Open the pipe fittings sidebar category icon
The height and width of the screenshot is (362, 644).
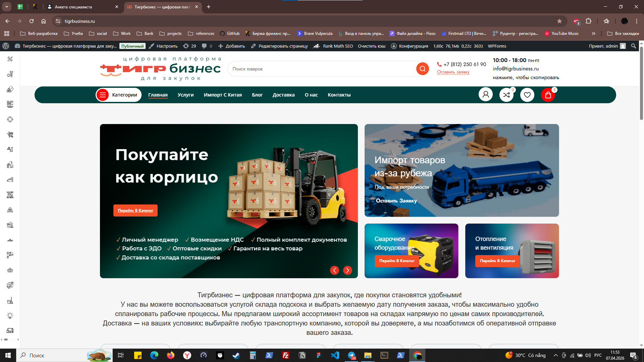coord(10,255)
